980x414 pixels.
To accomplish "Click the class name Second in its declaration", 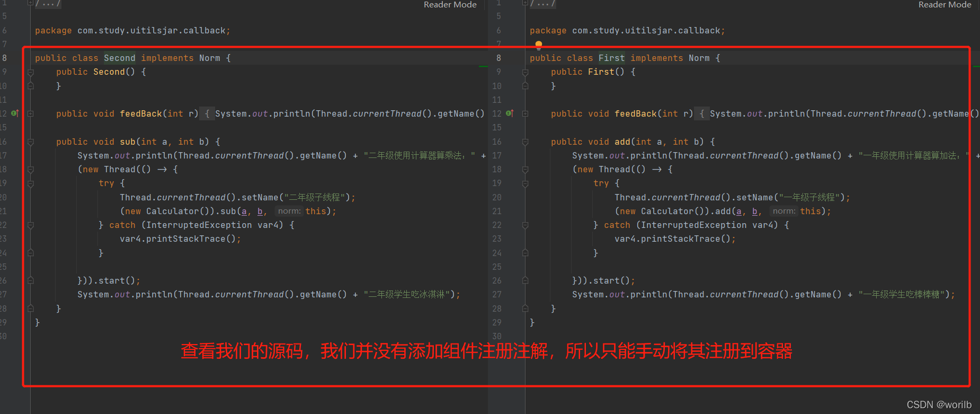I will click(120, 58).
